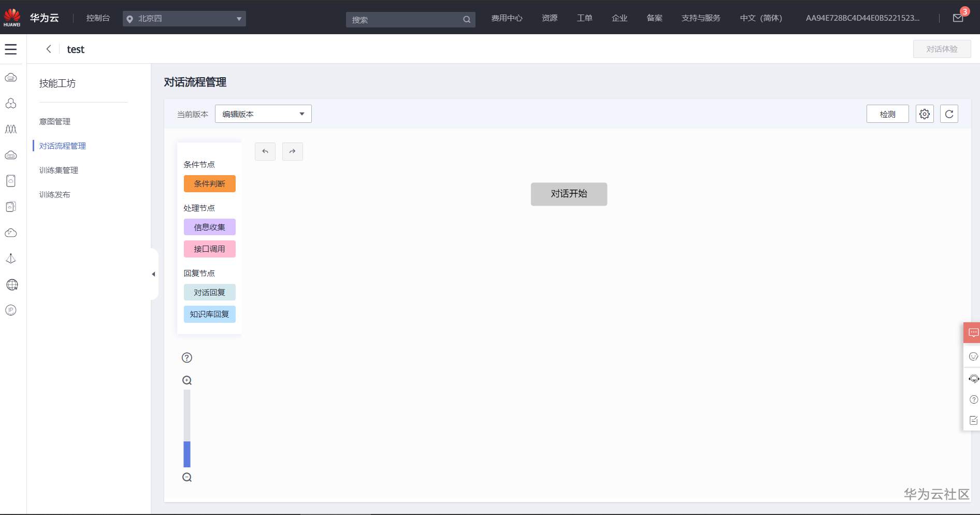Select the 条件判断 node block
Viewport: 980px width, 515px height.
coord(210,184)
